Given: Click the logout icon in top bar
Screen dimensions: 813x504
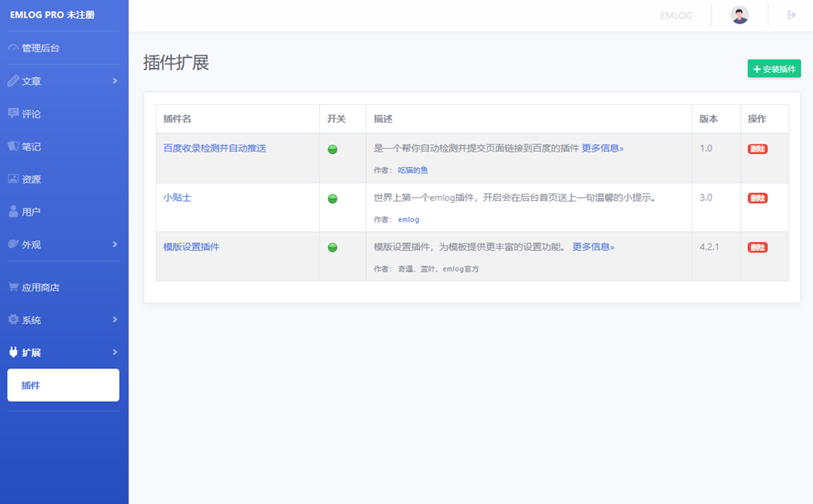Looking at the screenshot, I should 791,15.
